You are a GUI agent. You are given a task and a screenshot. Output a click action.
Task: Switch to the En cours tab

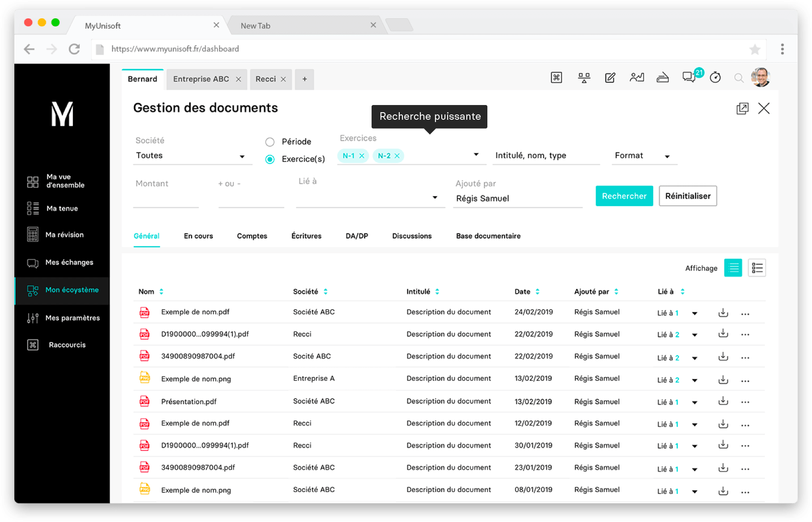click(x=198, y=236)
